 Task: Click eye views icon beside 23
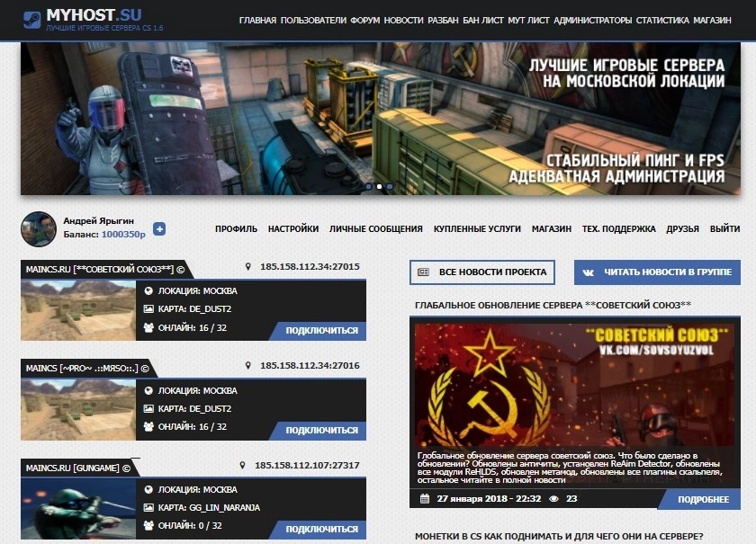(554, 499)
